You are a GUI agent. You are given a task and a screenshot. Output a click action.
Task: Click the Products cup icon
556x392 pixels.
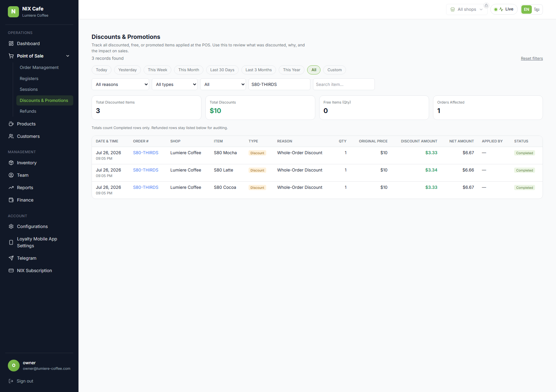[11, 124]
